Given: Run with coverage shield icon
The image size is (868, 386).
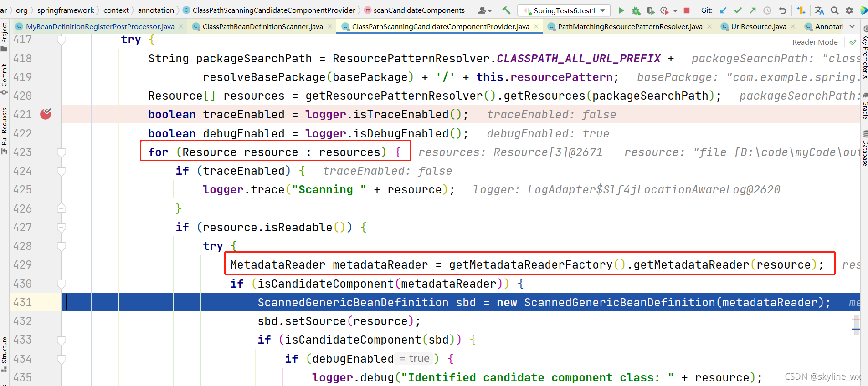Looking at the screenshot, I should 650,10.
